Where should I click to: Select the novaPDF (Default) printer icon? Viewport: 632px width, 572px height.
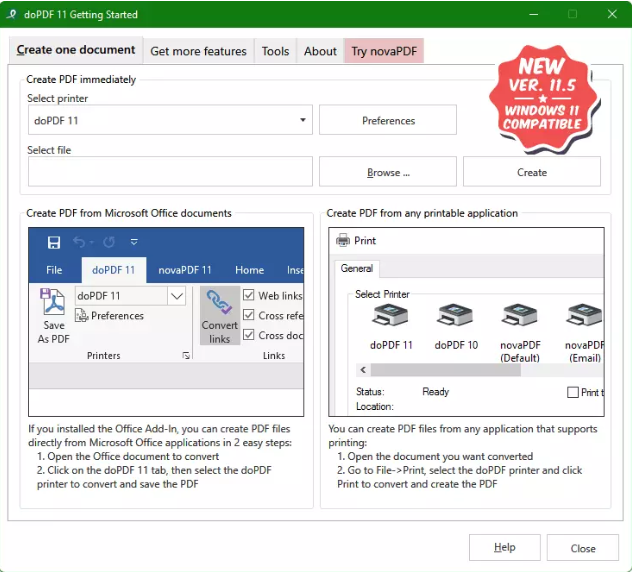pos(519,314)
